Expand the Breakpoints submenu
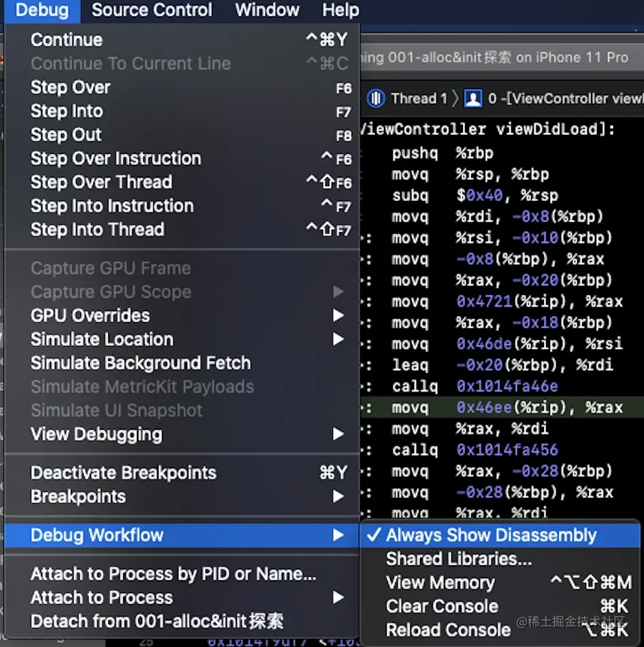This screenshot has height=647, width=644. coord(78,496)
